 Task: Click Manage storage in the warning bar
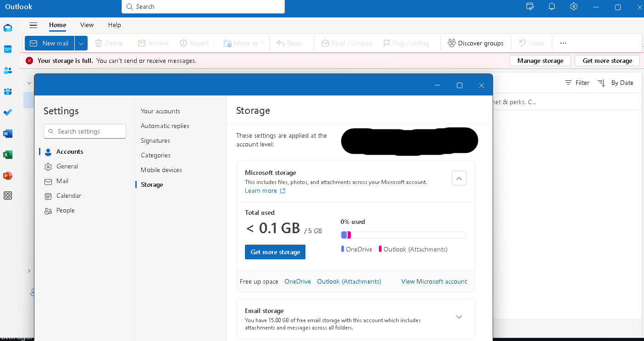(540, 61)
